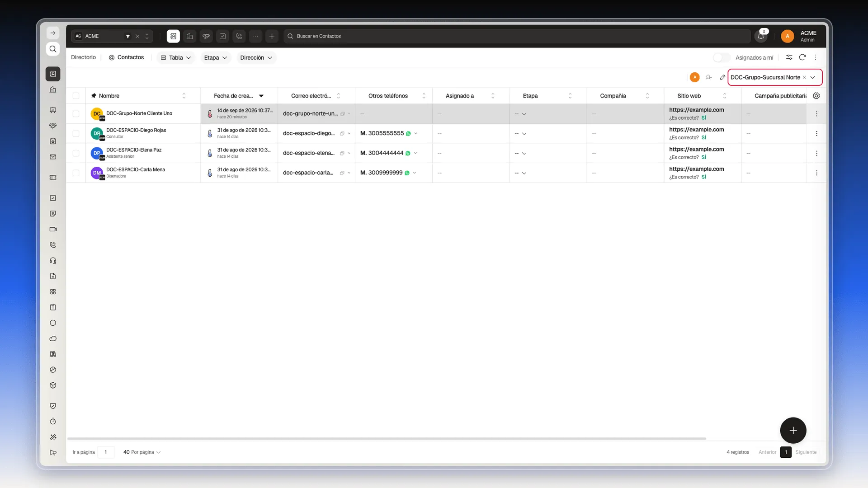Check the select-all checkbox in table header
868x488 pixels.
click(76, 96)
